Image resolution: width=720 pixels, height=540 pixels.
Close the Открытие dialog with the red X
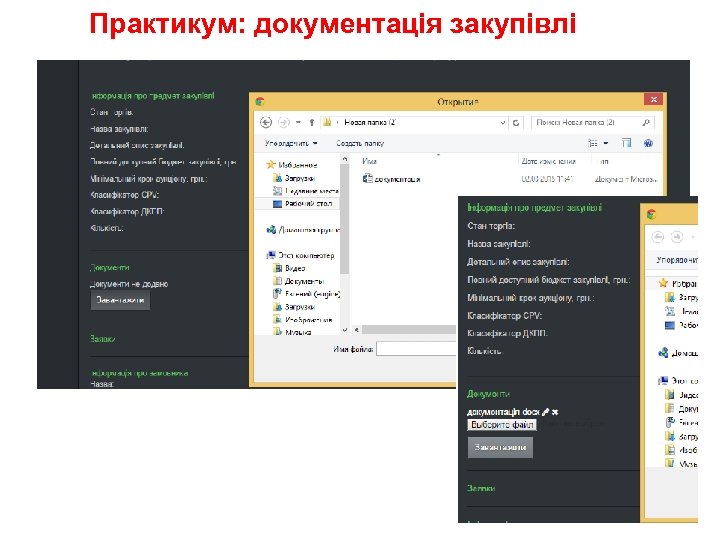[653, 99]
